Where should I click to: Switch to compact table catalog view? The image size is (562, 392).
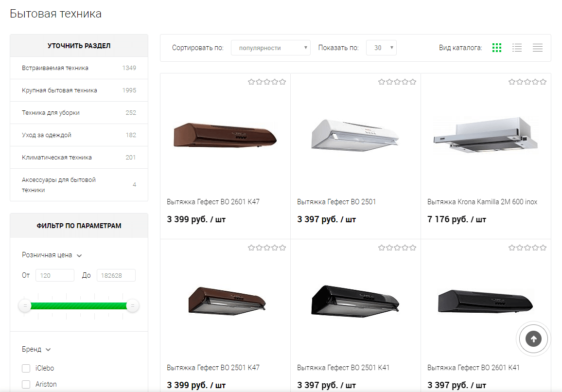point(537,48)
